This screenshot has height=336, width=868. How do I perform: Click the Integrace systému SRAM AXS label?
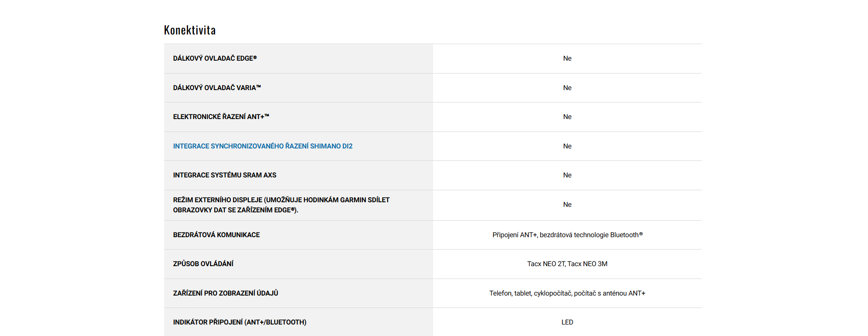pos(224,175)
